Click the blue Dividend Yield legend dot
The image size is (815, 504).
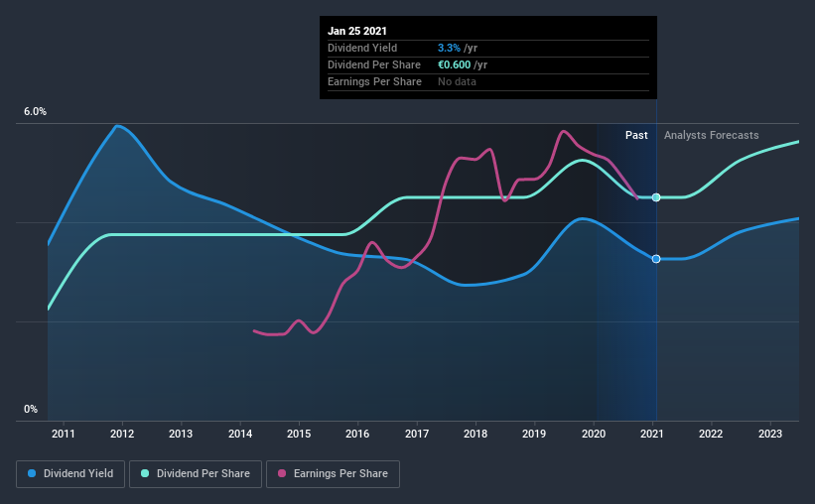pos(32,473)
